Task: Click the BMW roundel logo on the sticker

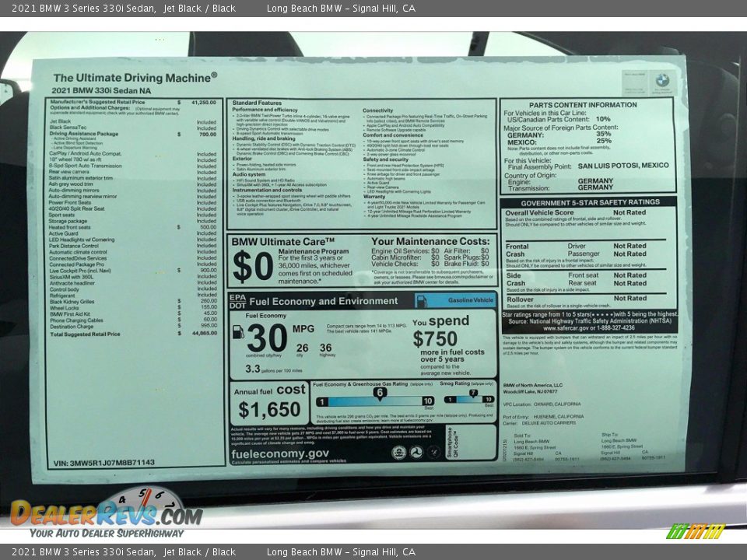Action: point(662,80)
